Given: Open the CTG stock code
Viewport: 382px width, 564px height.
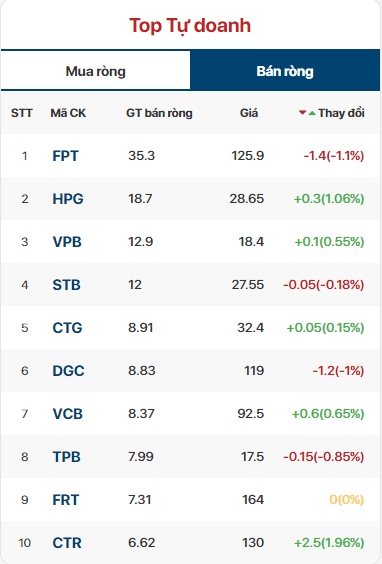Looking at the screenshot, I should point(67,328).
